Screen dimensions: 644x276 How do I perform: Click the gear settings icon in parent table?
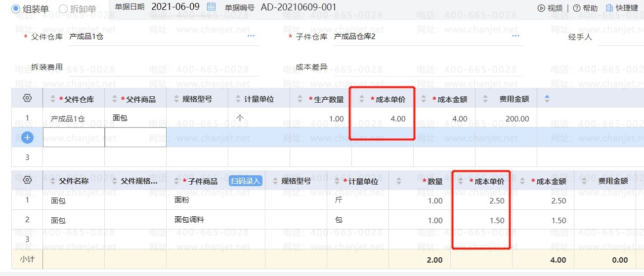click(x=28, y=98)
